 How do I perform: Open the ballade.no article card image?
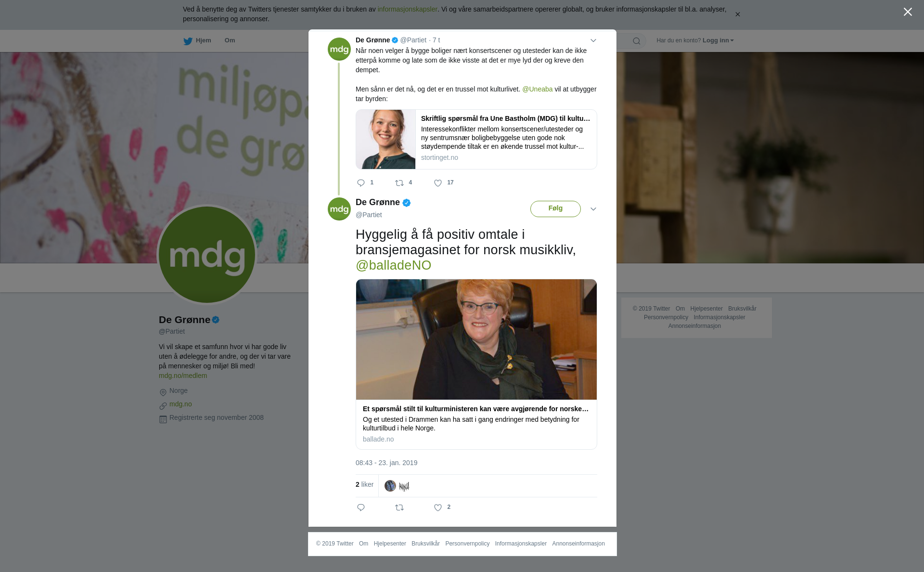click(x=476, y=339)
